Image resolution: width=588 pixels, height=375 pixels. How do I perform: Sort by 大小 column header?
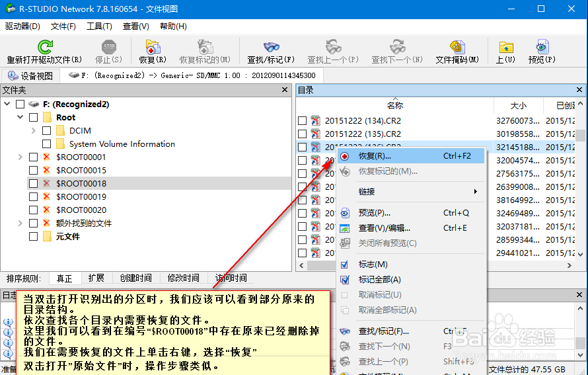(519, 105)
